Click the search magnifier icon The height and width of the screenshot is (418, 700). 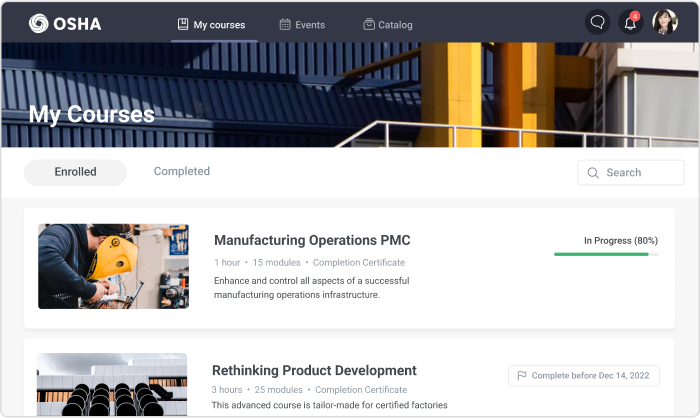click(593, 173)
